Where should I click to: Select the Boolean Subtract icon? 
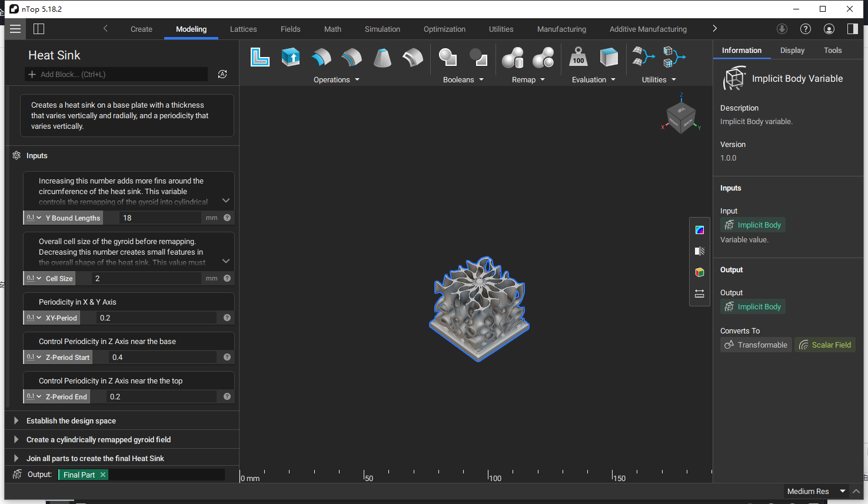pyautogui.click(x=478, y=57)
